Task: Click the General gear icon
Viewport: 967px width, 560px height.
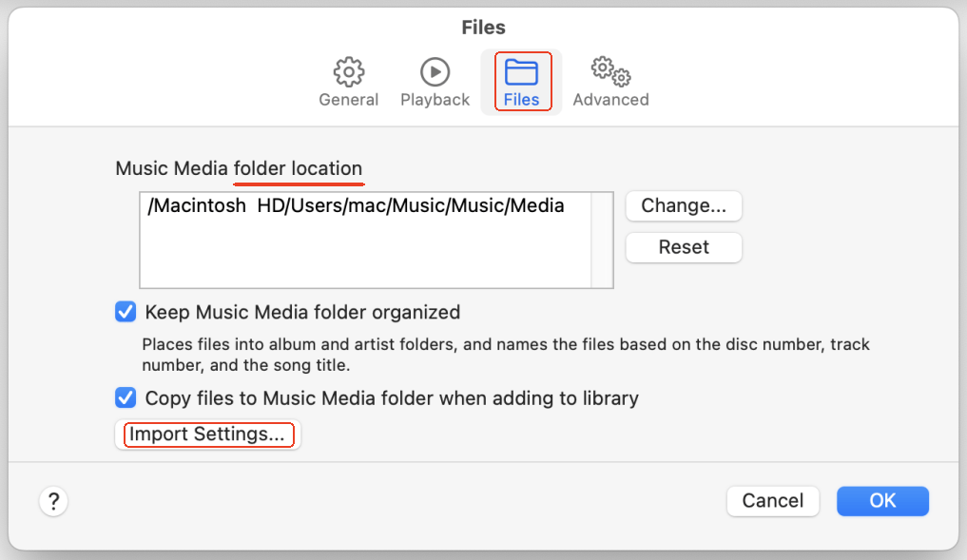Action: click(349, 71)
